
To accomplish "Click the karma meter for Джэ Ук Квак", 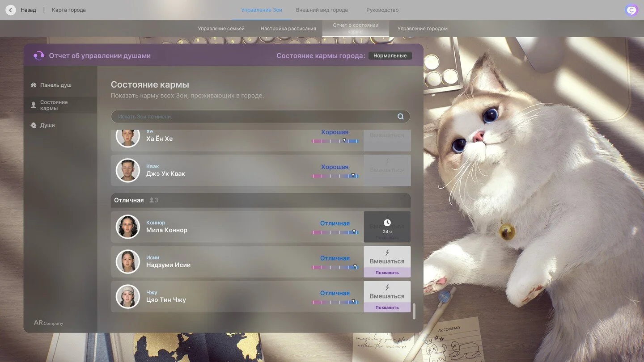I will click(x=335, y=176).
